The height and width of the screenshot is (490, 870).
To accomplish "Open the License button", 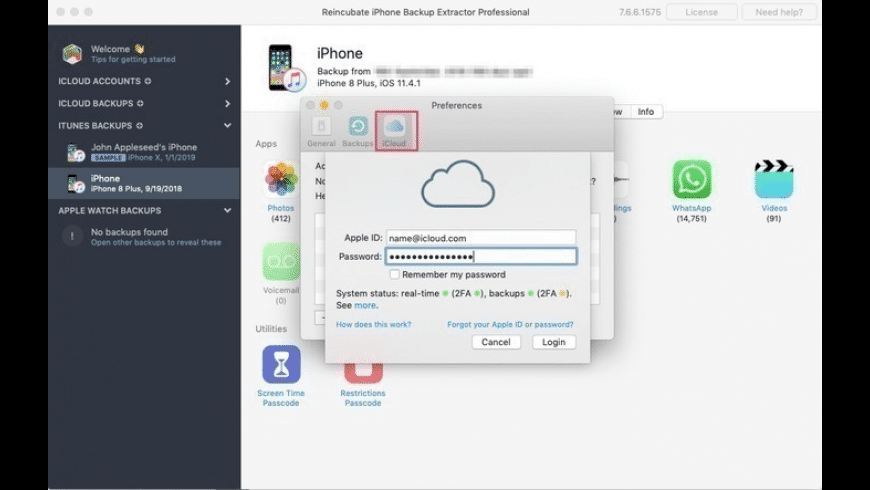I will [701, 12].
